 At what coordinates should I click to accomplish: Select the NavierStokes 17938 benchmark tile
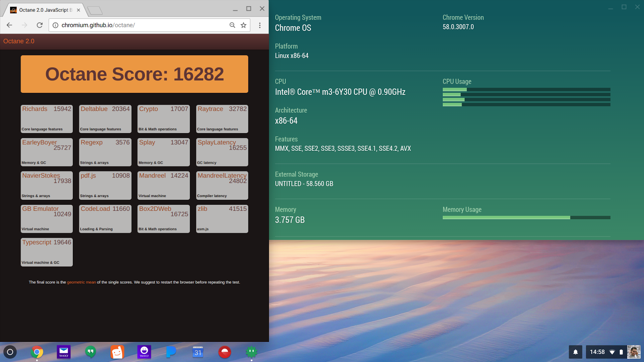pyautogui.click(x=47, y=186)
